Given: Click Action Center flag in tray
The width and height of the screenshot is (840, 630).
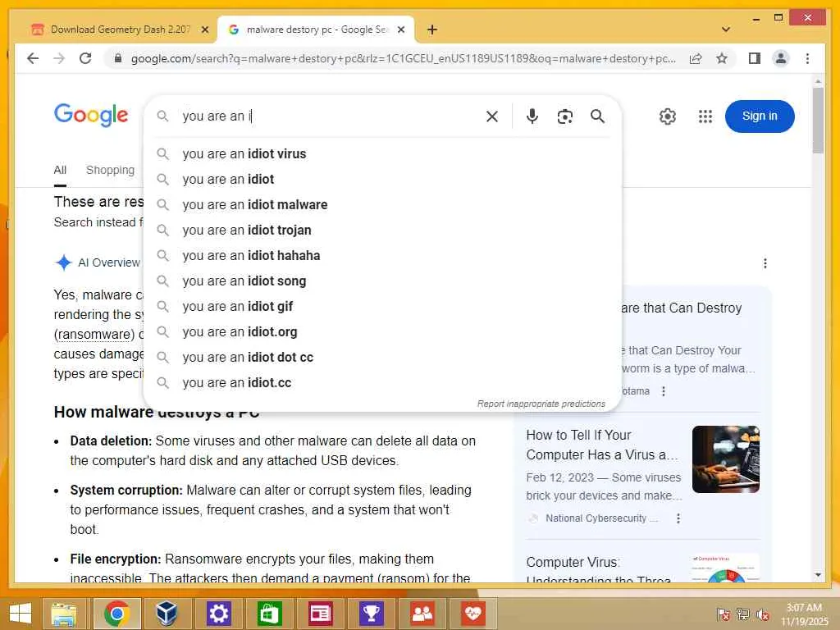Looking at the screenshot, I should 724,614.
